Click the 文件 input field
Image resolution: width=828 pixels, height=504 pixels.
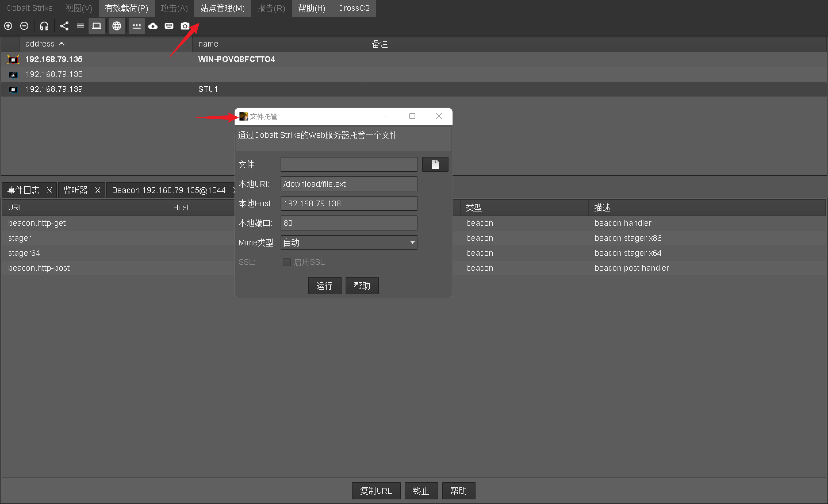point(349,164)
